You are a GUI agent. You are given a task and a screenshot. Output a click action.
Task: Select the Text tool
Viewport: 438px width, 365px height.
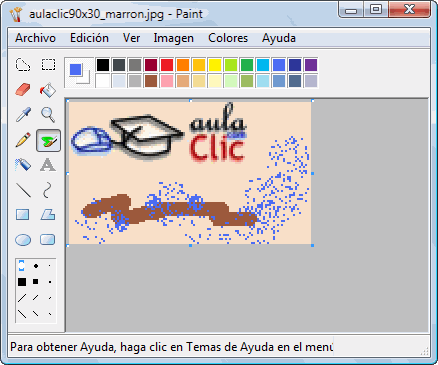48,165
